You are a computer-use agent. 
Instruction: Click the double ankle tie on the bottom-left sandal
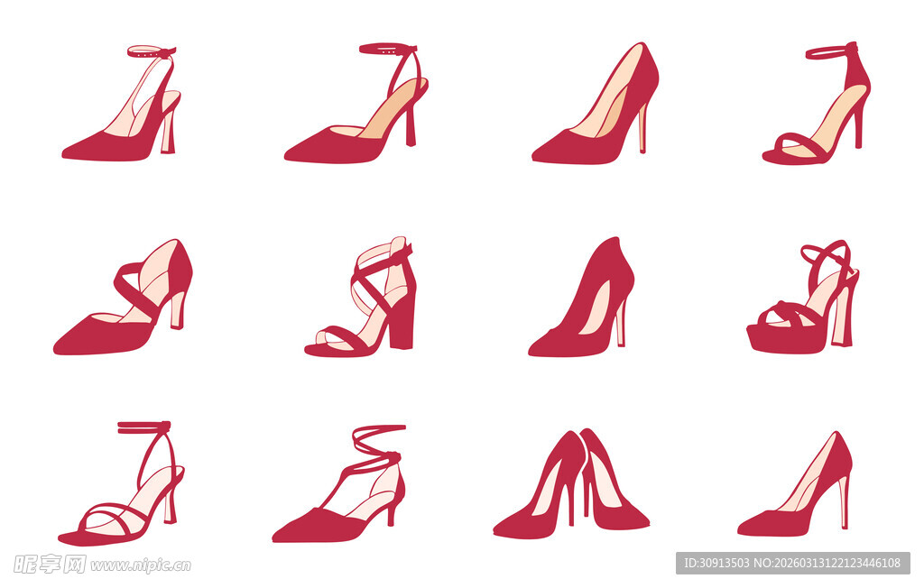144,427
